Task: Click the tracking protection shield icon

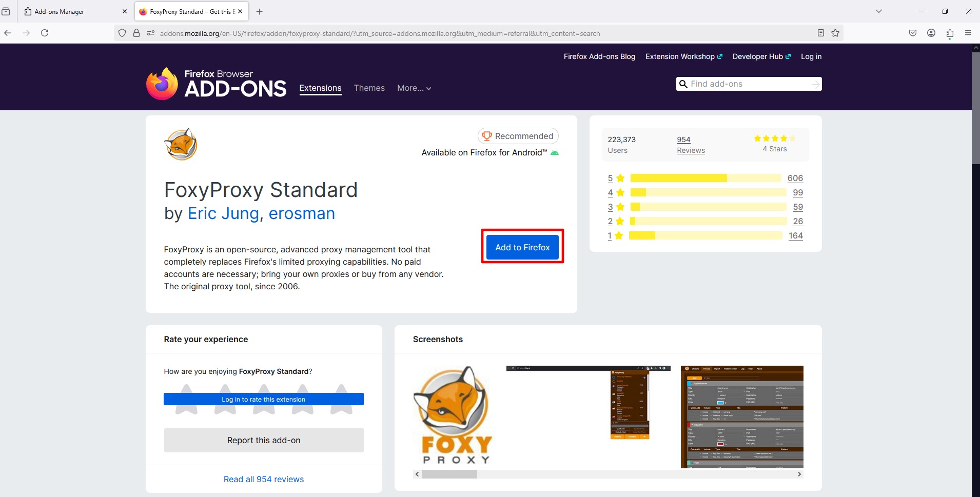Action: [x=122, y=33]
